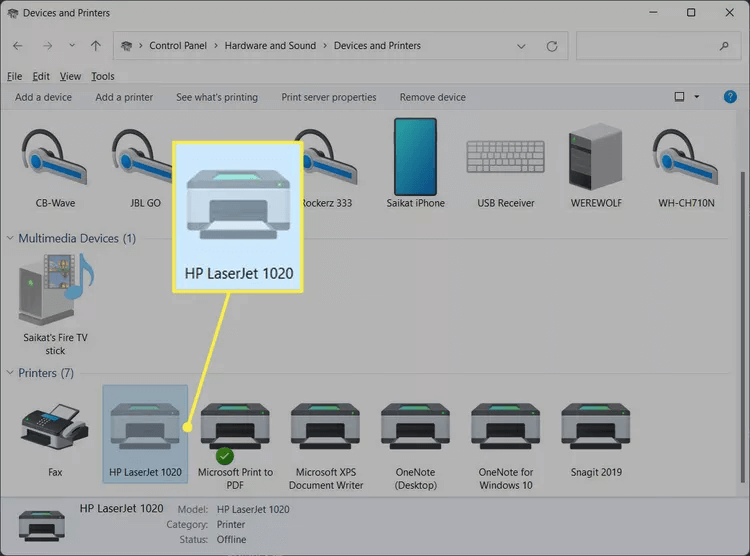Expand the address bar history dropdown
Screen dimensions: 750x556
point(521,46)
